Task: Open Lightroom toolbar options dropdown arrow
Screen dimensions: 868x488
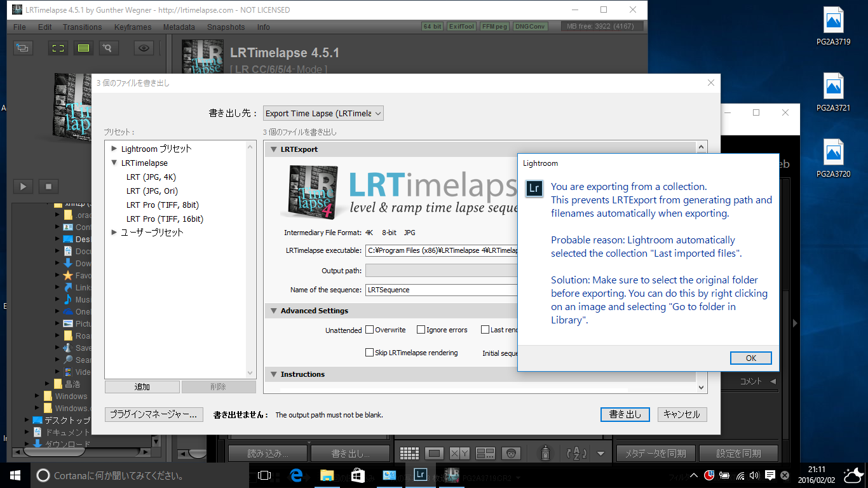Action: pos(601,454)
